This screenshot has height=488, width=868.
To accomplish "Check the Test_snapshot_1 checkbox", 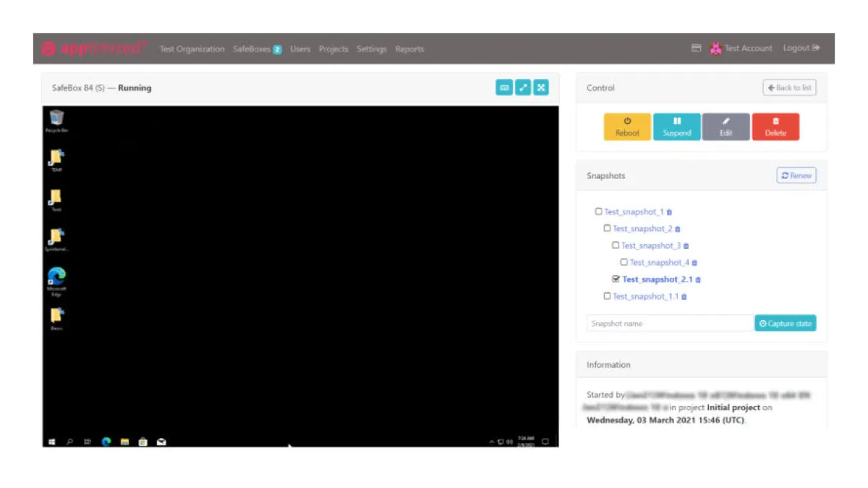I will pos(598,211).
